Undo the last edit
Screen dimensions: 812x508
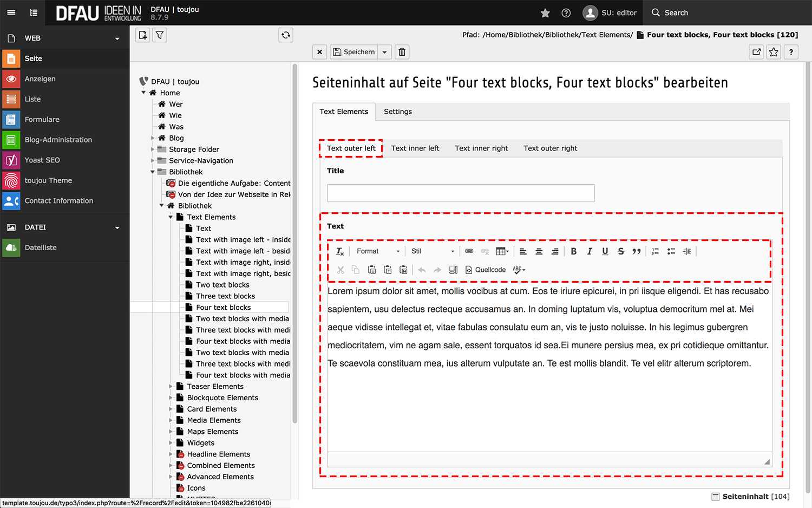pyautogui.click(x=422, y=270)
